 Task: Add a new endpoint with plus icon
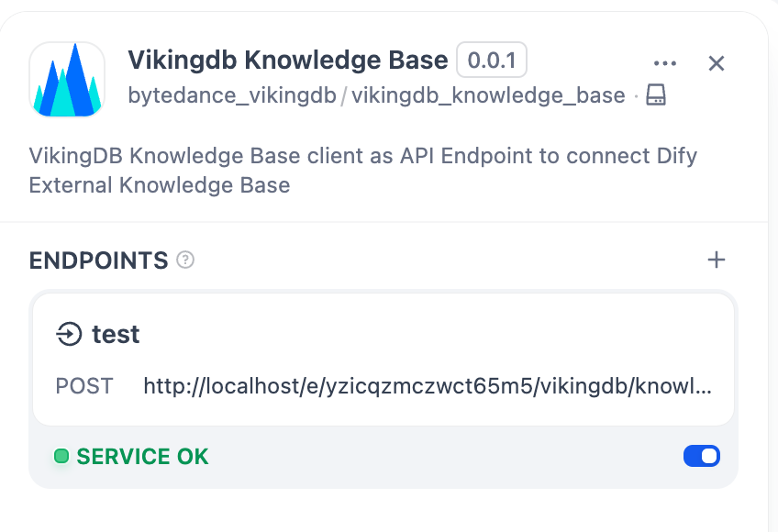click(x=717, y=260)
